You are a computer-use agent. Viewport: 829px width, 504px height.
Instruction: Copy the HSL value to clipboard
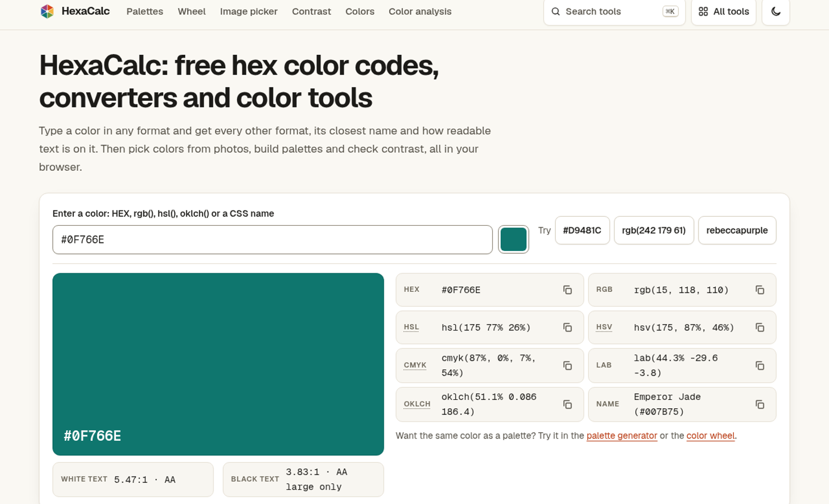pos(567,328)
